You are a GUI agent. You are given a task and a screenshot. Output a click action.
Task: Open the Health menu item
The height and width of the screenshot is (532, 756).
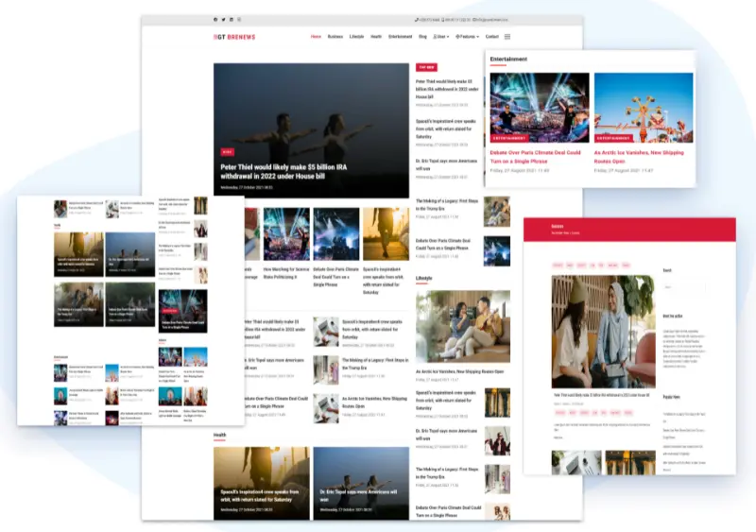tap(376, 37)
